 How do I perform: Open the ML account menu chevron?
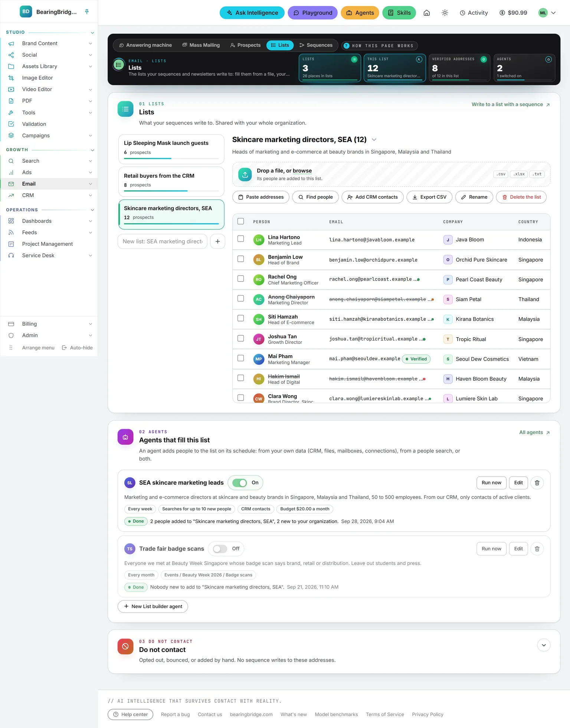point(553,13)
